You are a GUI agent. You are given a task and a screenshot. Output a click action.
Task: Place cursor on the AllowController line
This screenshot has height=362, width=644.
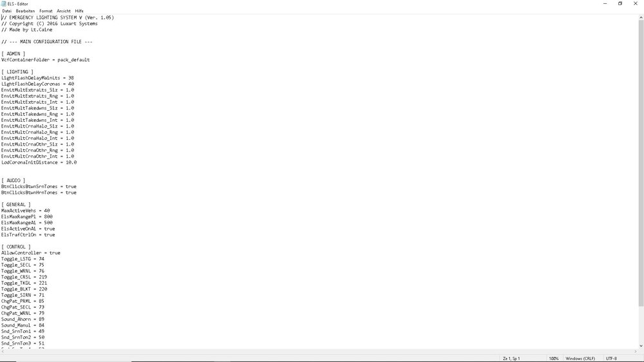30,252
